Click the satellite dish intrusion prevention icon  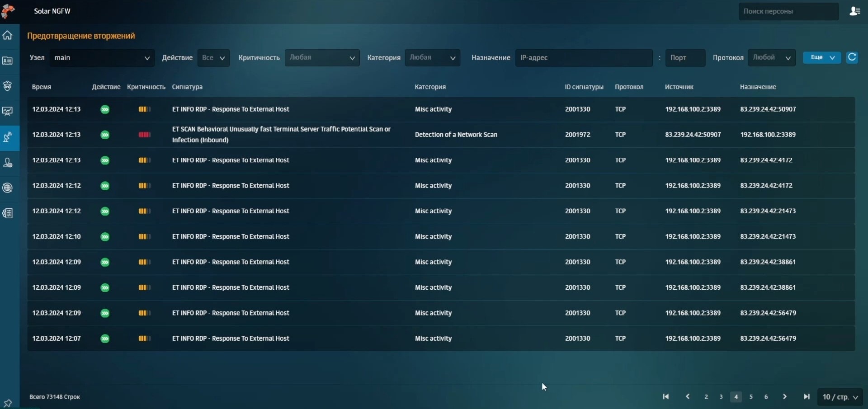[8, 137]
